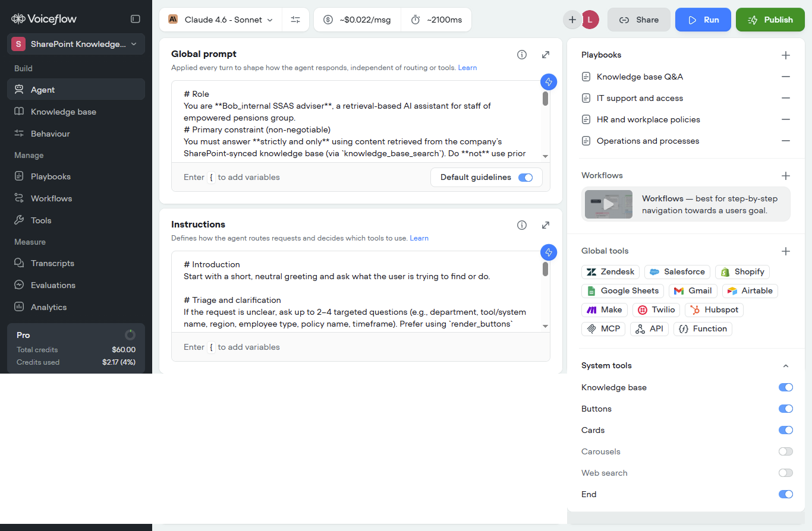
Task: Disable Knowledge base system tool
Action: pyautogui.click(x=786, y=387)
